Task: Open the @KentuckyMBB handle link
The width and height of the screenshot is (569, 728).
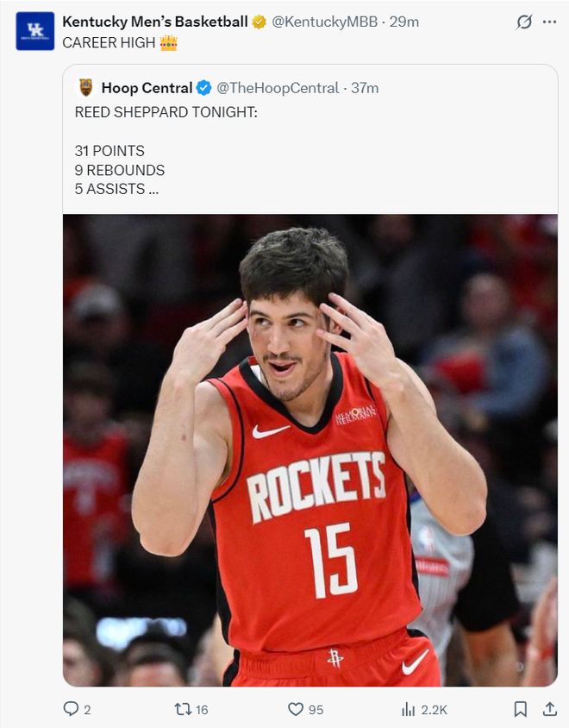Action: pos(324,22)
